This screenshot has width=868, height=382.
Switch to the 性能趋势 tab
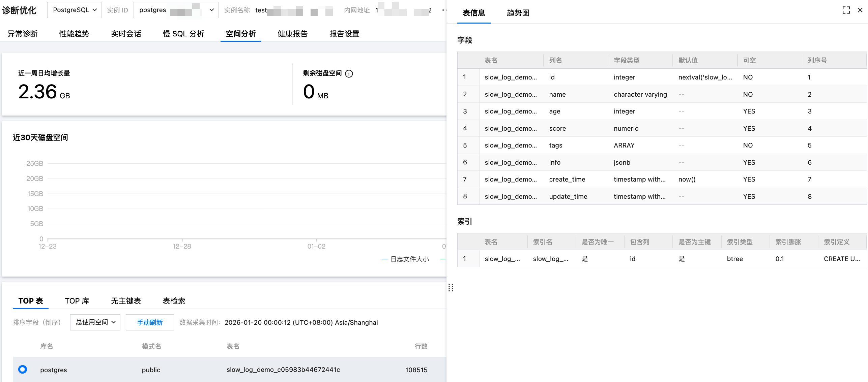coord(74,34)
